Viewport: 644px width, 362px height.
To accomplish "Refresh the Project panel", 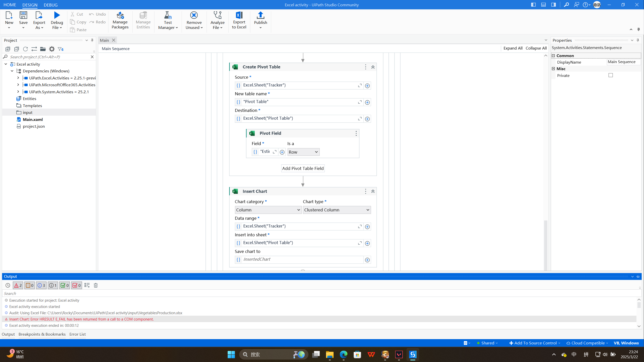I will pos(25,49).
